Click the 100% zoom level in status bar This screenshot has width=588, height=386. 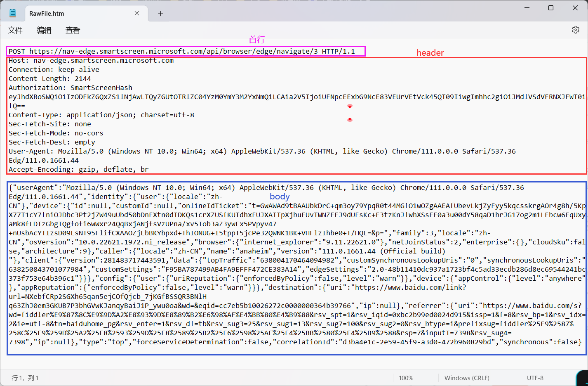click(406, 378)
